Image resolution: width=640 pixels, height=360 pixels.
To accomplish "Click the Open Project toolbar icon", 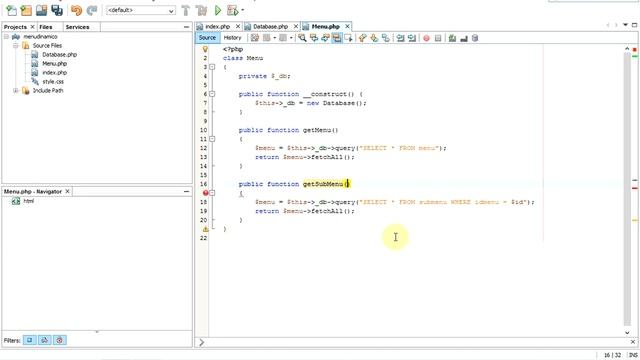I will pos(41,10).
